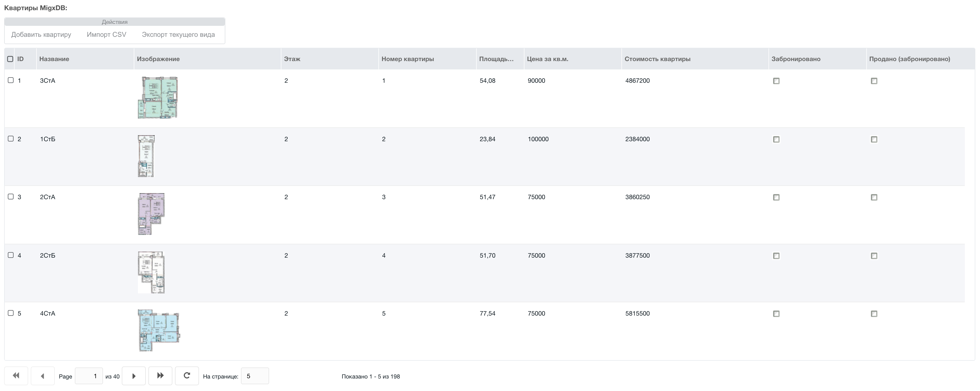Focus the На странице per-page field

point(255,376)
